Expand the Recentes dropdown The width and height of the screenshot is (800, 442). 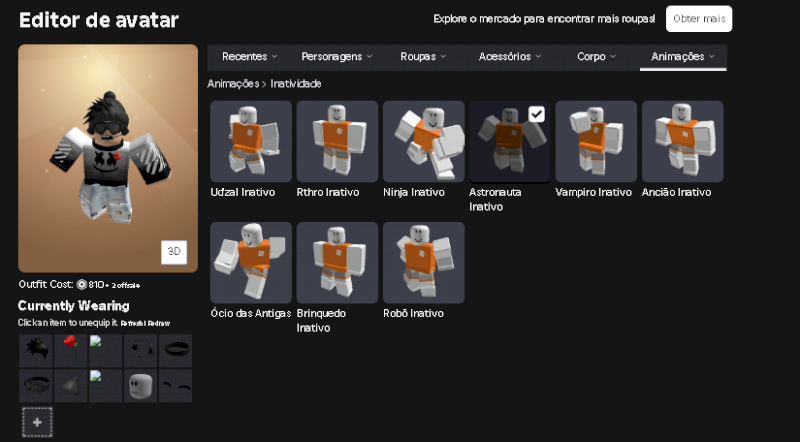click(250, 57)
